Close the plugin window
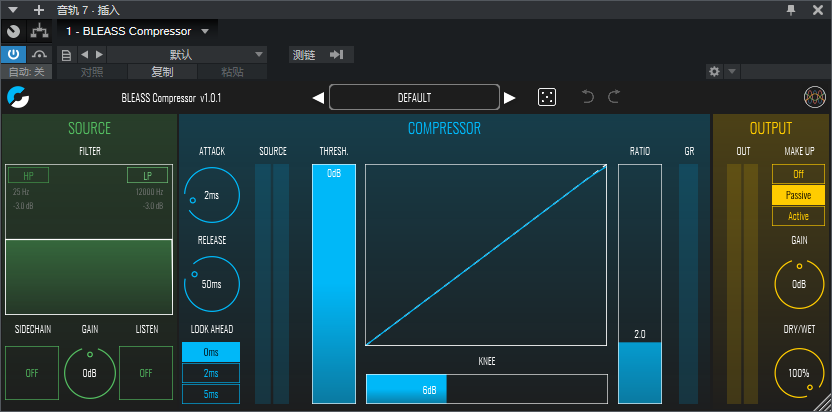This screenshot has width=832, height=412. 818,10
